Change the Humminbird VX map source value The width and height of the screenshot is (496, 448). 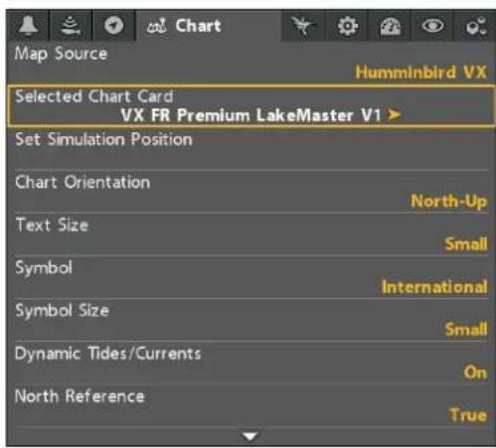coord(420,72)
